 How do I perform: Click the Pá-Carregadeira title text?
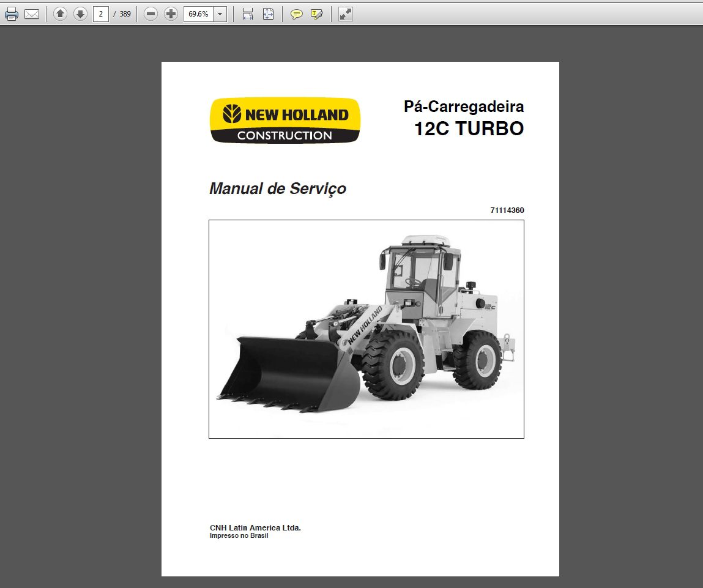(464, 106)
